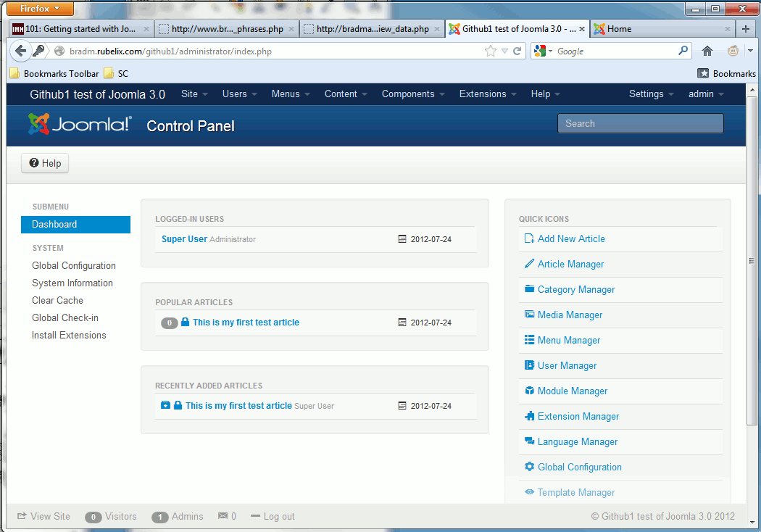This screenshot has height=532, width=761.
Task: Open the Menus dropdown menu
Action: 291,93
